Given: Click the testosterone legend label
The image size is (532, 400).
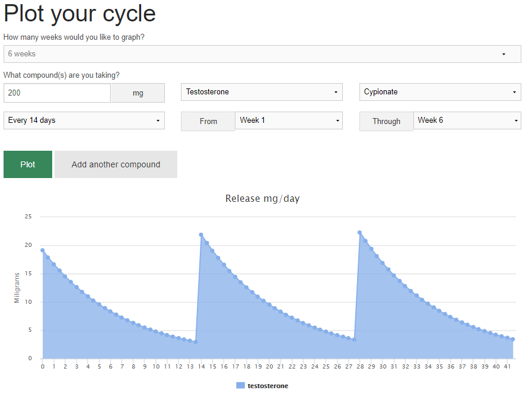Looking at the screenshot, I should 267,386.
